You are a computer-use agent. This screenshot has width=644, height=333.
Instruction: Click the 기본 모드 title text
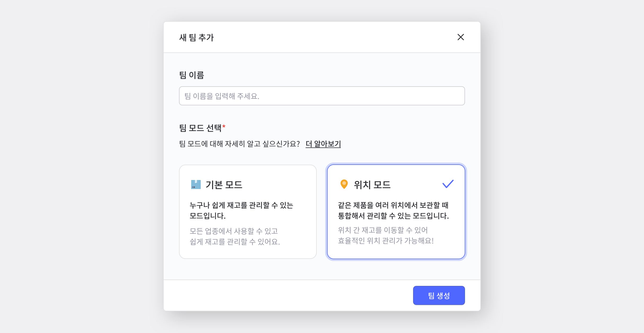[224, 185]
